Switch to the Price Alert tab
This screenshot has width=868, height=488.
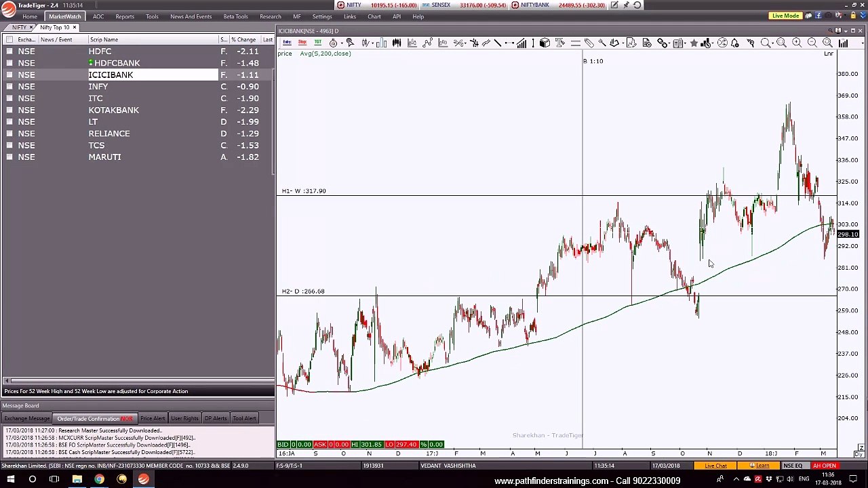tap(153, 418)
